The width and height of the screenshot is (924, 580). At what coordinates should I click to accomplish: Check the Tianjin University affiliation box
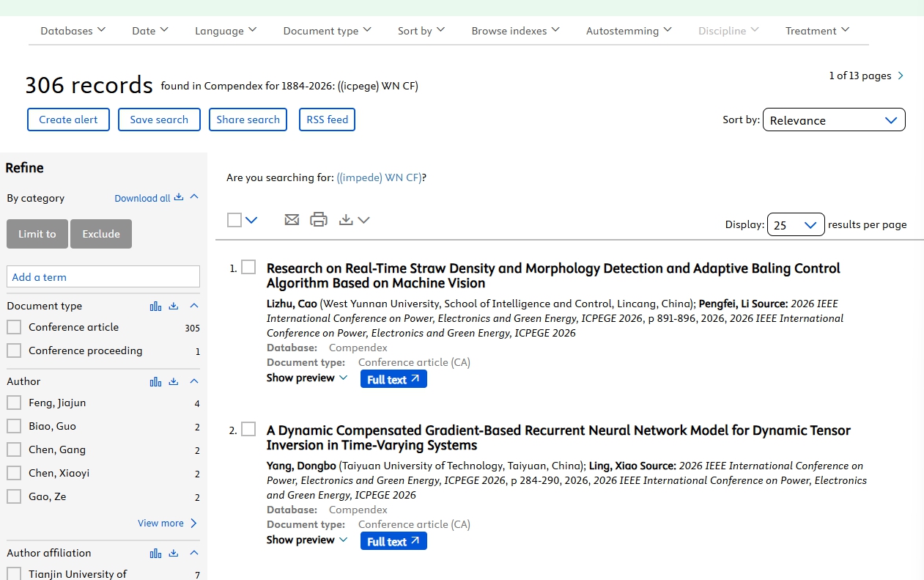tap(14, 574)
